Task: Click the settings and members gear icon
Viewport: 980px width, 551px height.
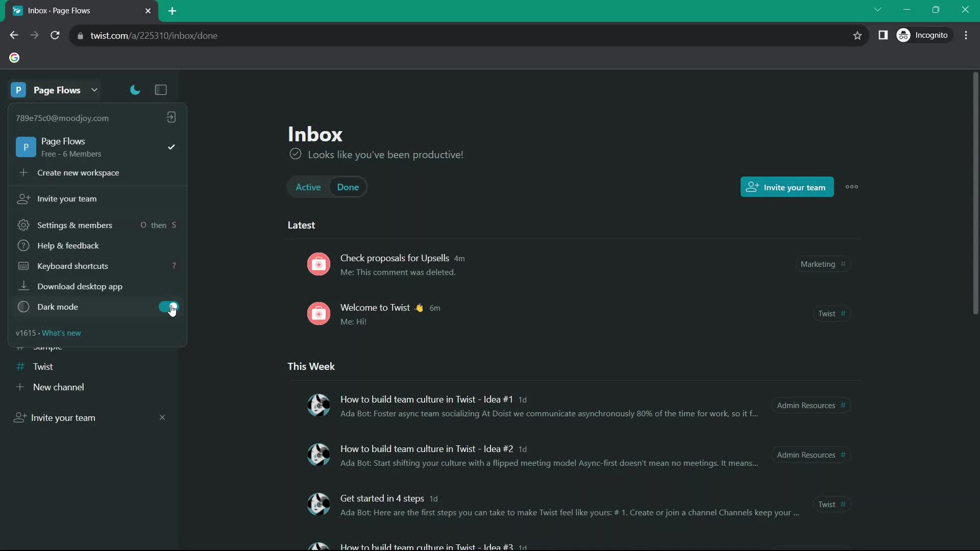Action: [22, 224]
